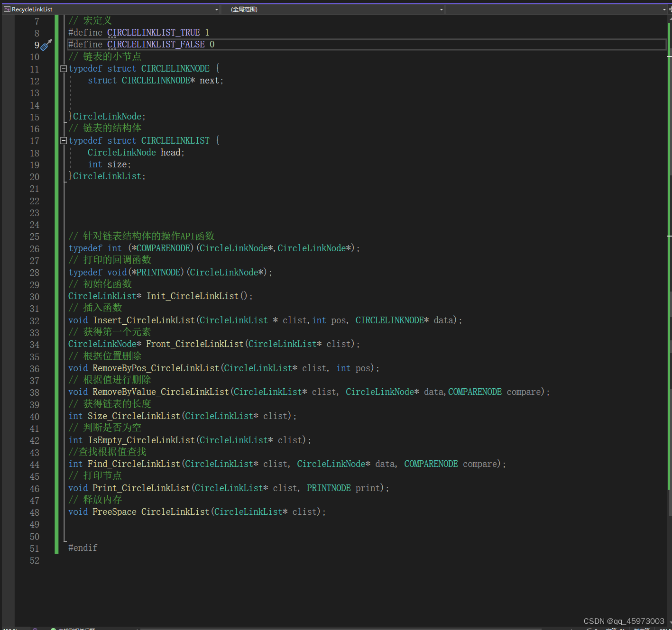Click the screwdriver quick actions icon on line 9
This screenshot has height=630, width=672.
[x=46, y=45]
